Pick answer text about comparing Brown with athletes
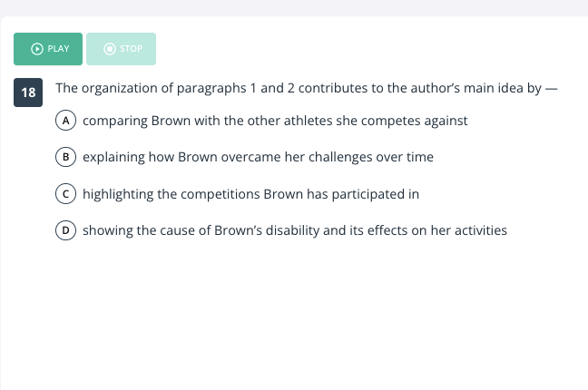 click(x=275, y=121)
